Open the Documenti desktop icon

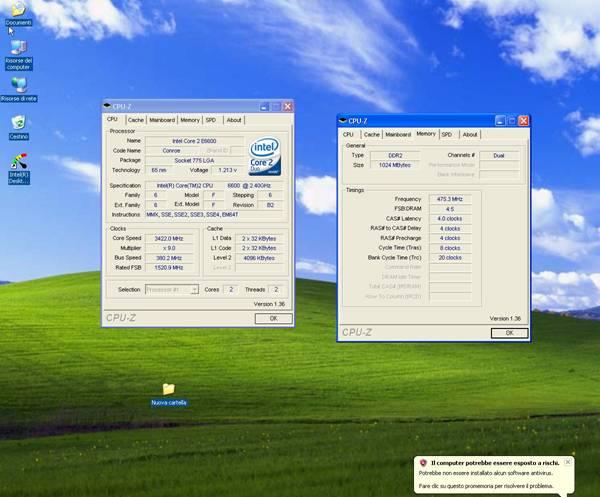[18, 10]
